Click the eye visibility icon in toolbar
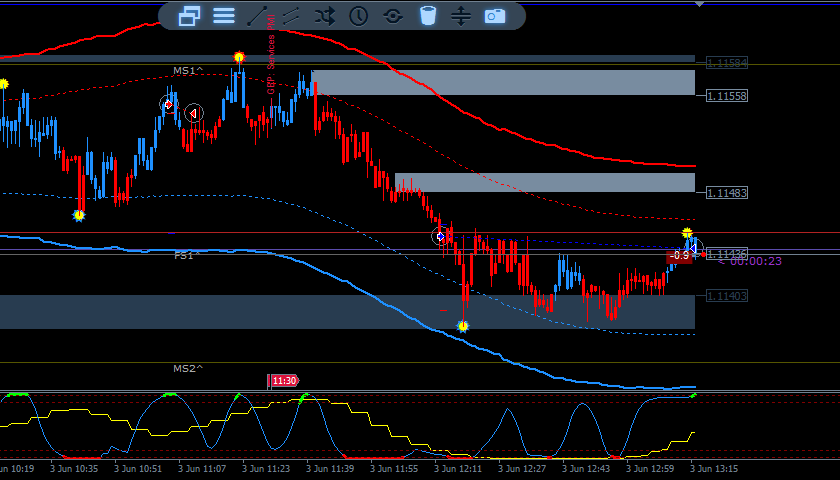The width and height of the screenshot is (840, 480). tap(393, 16)
